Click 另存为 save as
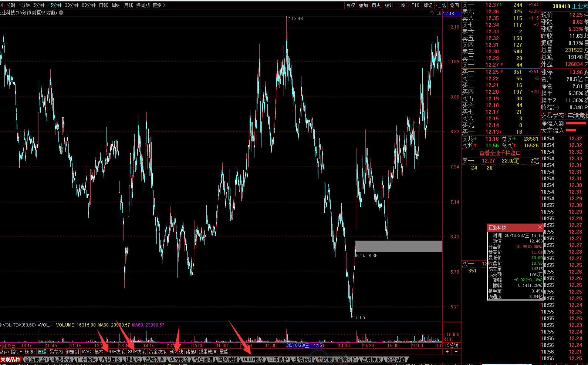This screenshot has width=588, height=365. click(x=56, y=352)
